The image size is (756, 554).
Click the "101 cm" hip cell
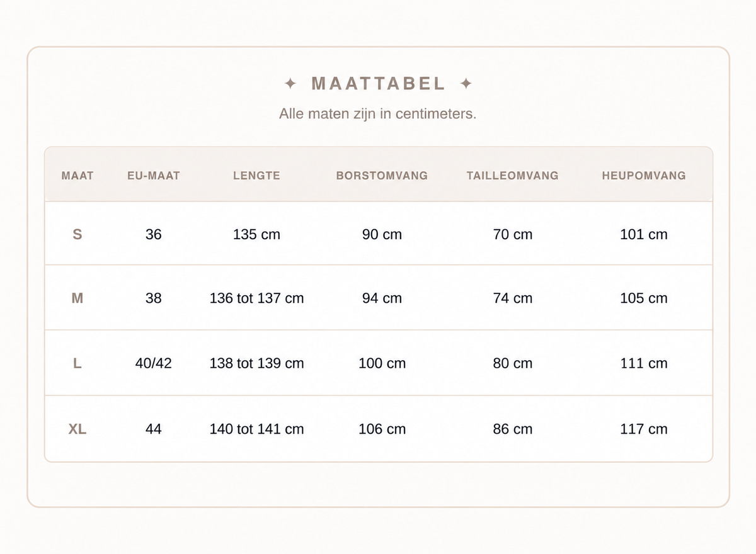coord(644,235)
